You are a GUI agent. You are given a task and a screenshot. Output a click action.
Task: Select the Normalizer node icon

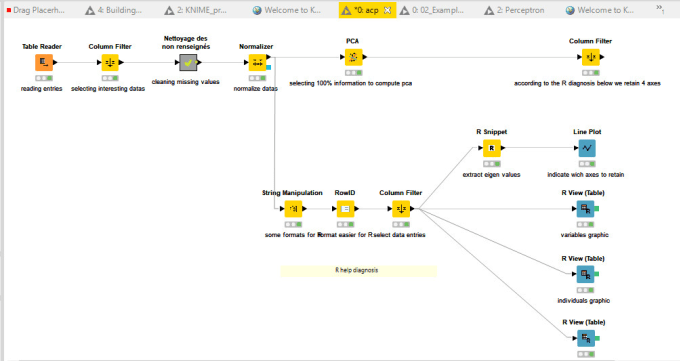pos(257,62)
